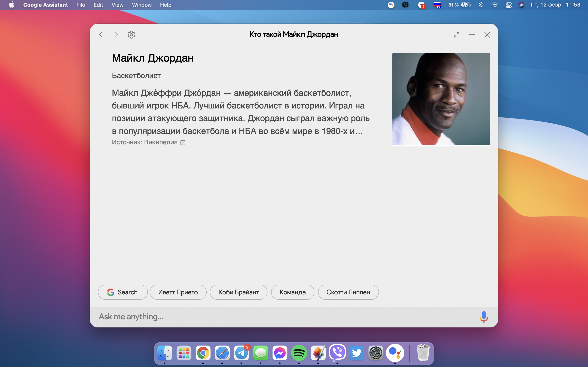Click the Google Search suggestion chip
This screenshot has height=367, width=588.
coord(123,292)
